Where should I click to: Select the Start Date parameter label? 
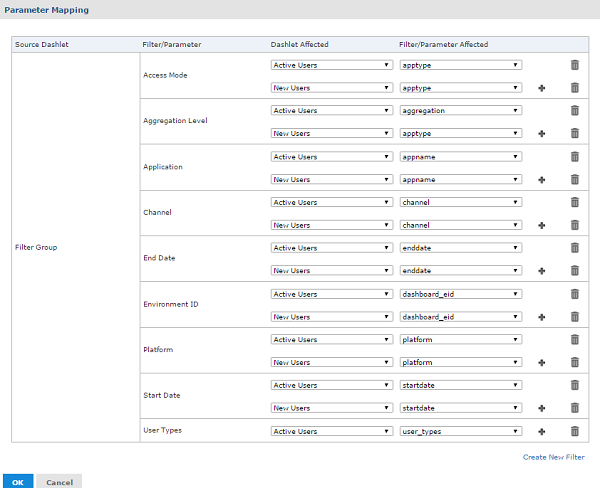(162, 395)
